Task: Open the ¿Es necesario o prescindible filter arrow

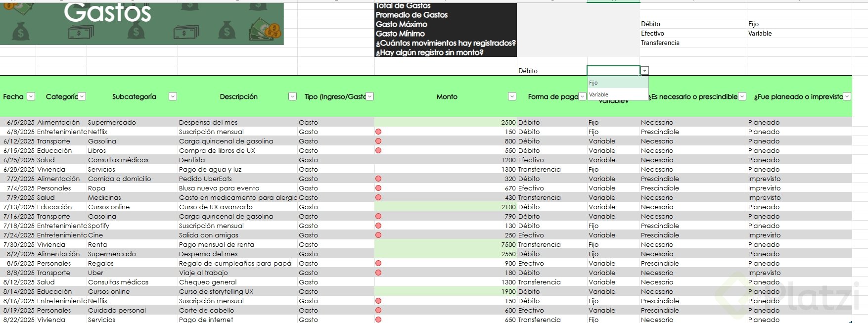Action: [742, 96]
